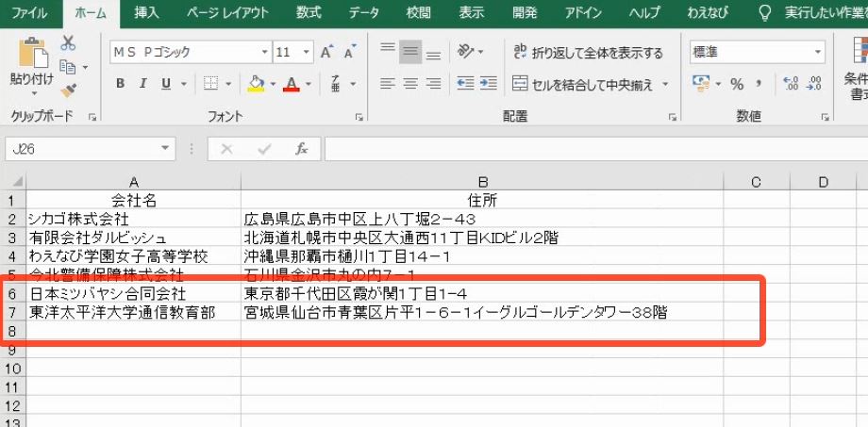Apply the yellow fill color bucket
Image resolution: width=868 pixels, height=427 pixels.
(x=256, y=84)
